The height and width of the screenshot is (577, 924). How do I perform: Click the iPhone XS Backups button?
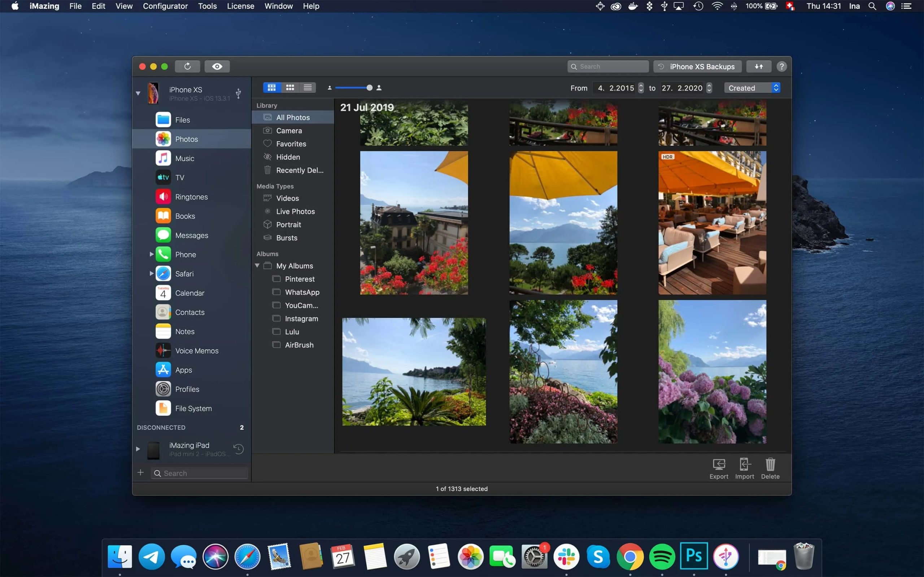pyautogui.click(x=698, y=66)
